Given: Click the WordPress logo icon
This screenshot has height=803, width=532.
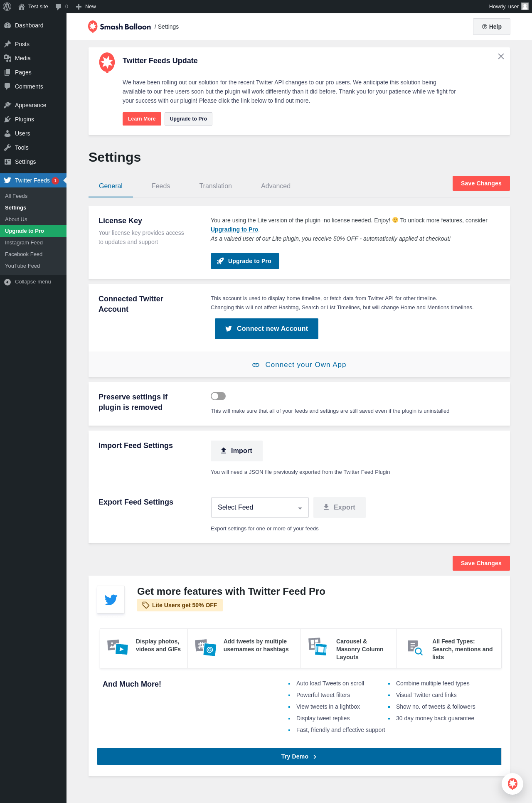Looking at the screenshot, I should click(7, 7).
